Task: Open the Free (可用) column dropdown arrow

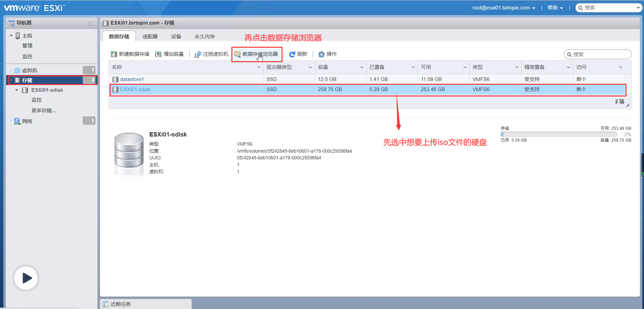Action: click(465, 67)
